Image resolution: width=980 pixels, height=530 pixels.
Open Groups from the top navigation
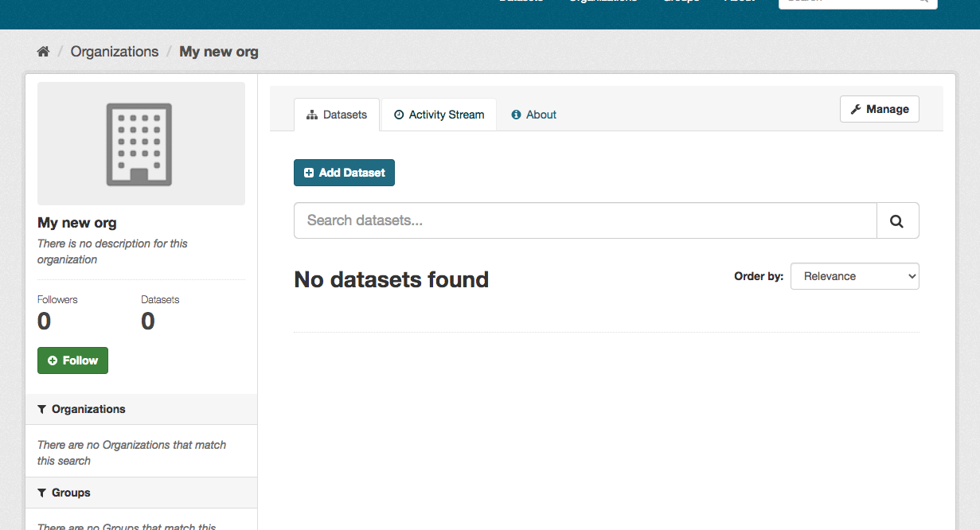pos(680,2)
